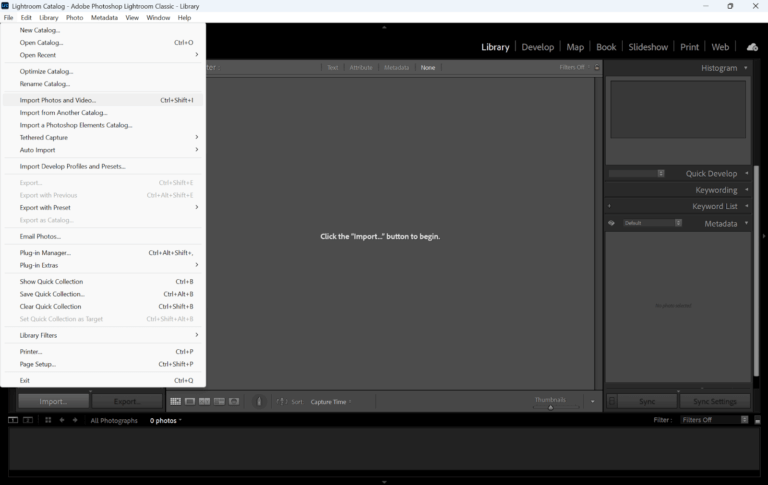Screen dimensions: 768x485
Task: Click the Import button
Action: coord(53,401)
